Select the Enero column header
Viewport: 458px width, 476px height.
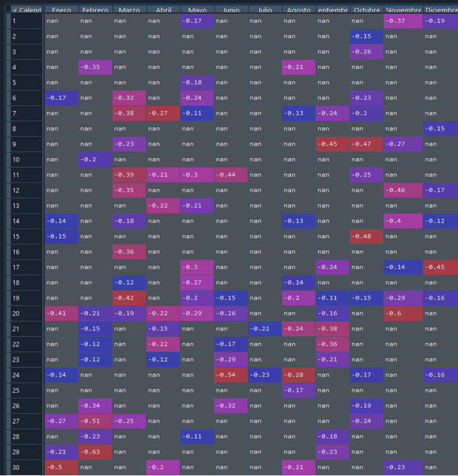(x=62, y=9)
